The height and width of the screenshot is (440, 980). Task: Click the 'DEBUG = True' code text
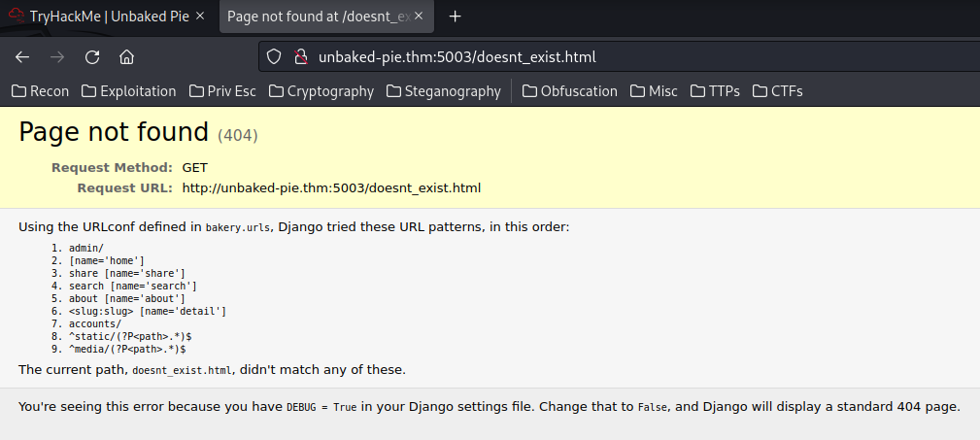321,408
